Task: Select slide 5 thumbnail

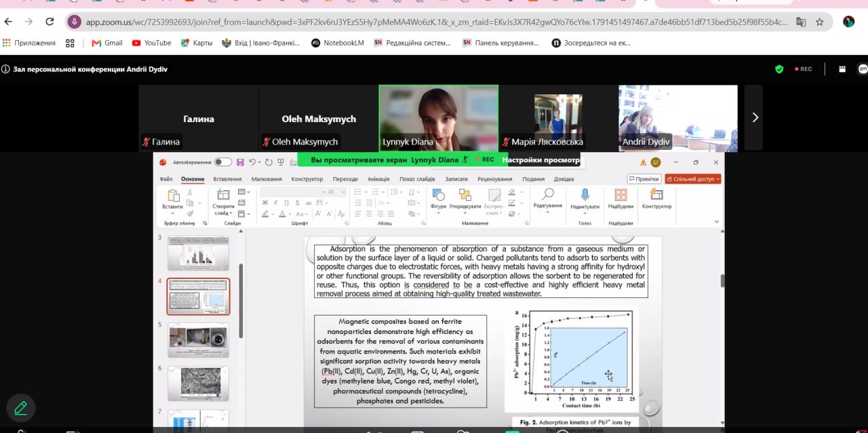Action: [x=198, y=339]
